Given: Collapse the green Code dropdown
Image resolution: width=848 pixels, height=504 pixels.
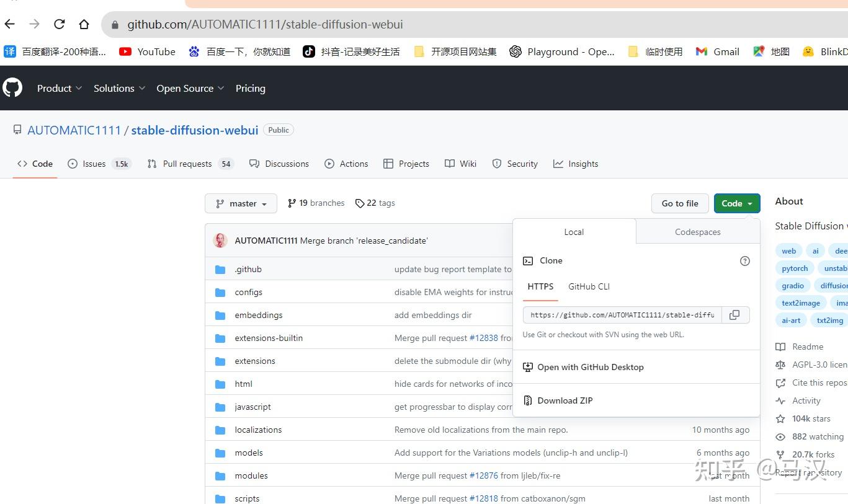Looking at the screenshot, I should (x=736, y=203).
